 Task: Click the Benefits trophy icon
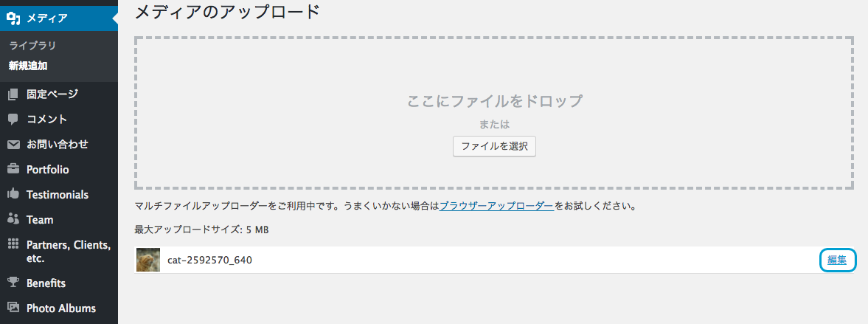[x=13, y=283]
